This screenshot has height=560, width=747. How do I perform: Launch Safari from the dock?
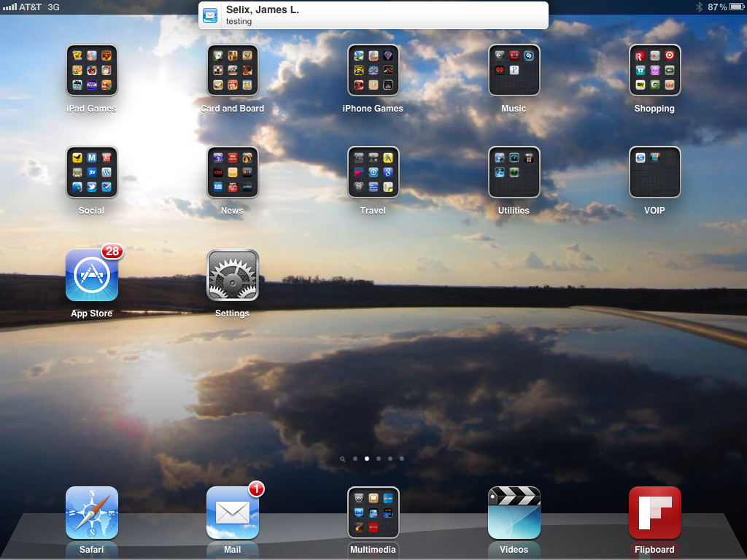tap(92, 513)
